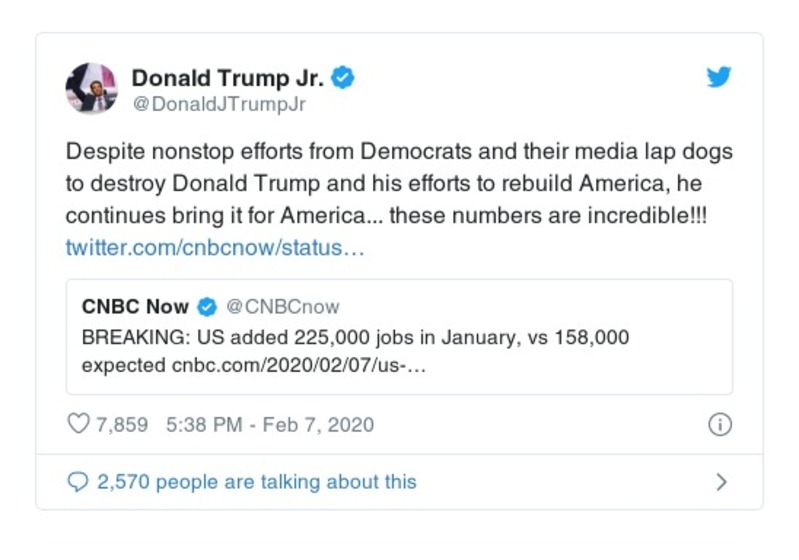The height and width of the screenshot is (560, 799).
Task: Open the Donald Trump Jr. display name
Action: coord(230,77)
